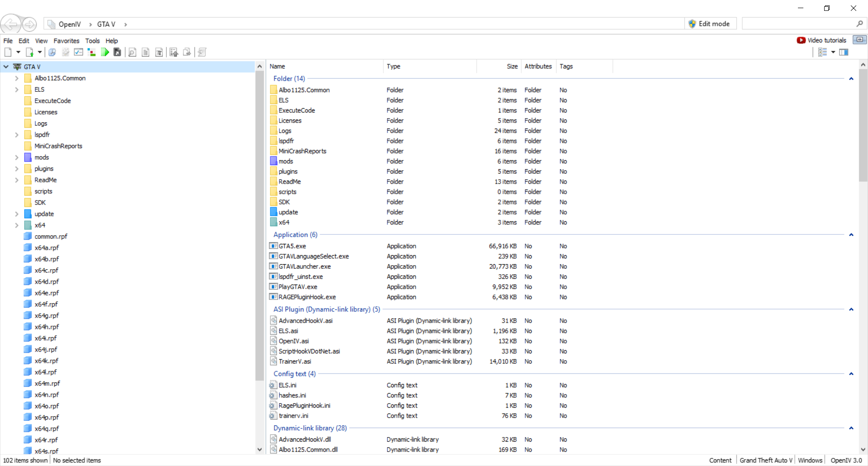Open the Favorites menu
868x466 pixels.
tap(66, 41)
